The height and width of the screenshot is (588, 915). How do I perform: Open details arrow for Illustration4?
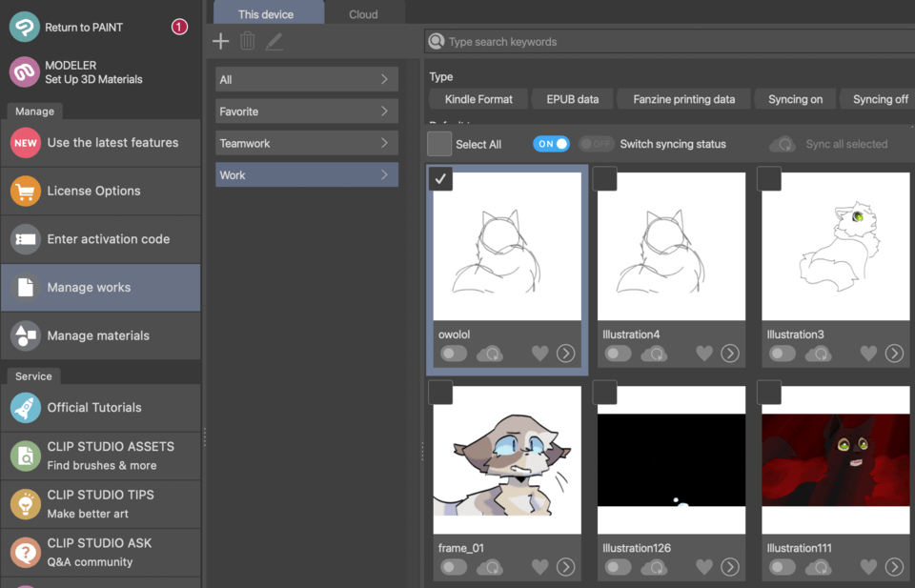click(x=730, y=354)
